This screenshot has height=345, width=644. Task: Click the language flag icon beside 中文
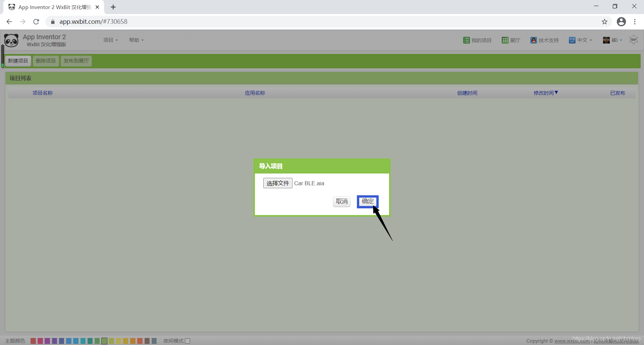[572, 40]
